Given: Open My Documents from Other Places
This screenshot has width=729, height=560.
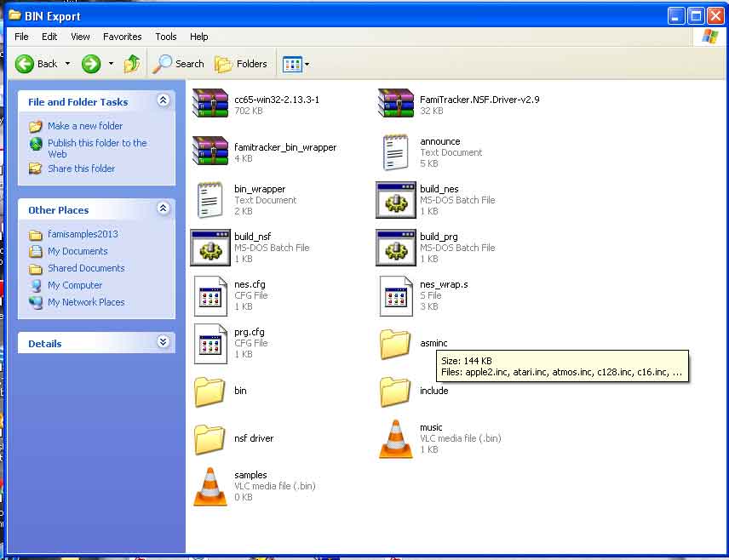Looking at the screenshot, I should click(x=77, y=251).
